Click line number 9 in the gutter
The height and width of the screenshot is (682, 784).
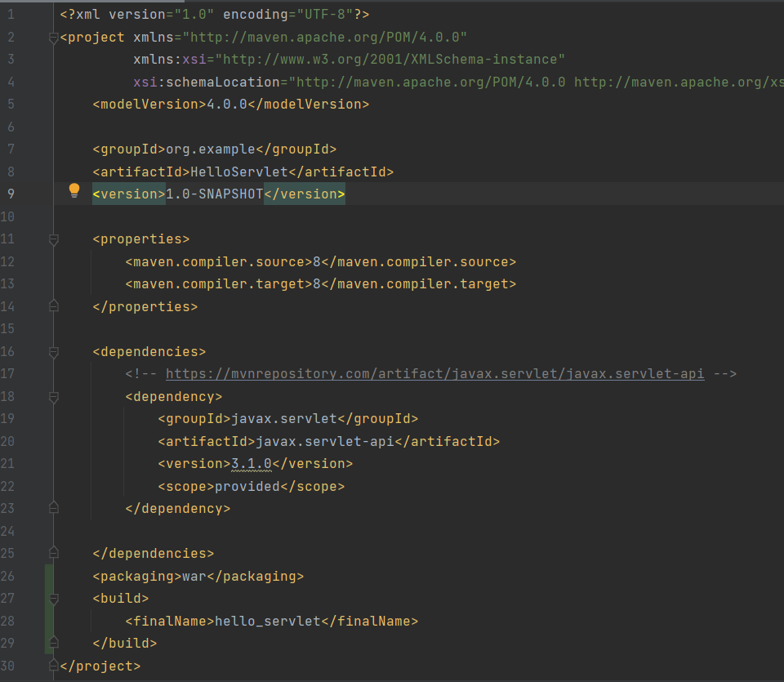tap(11, 194)
